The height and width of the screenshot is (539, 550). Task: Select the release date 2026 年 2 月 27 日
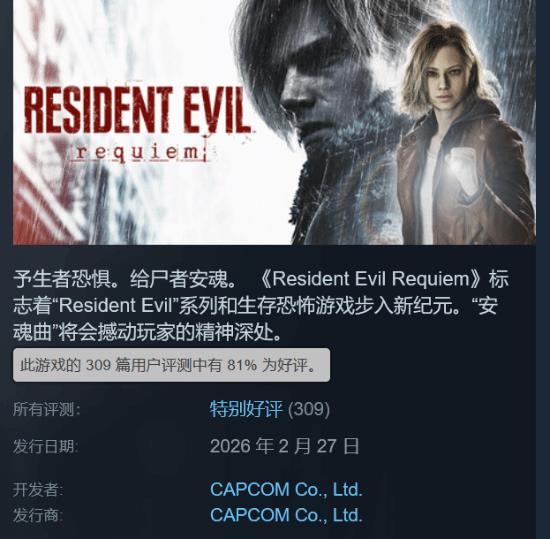(285, 446)
